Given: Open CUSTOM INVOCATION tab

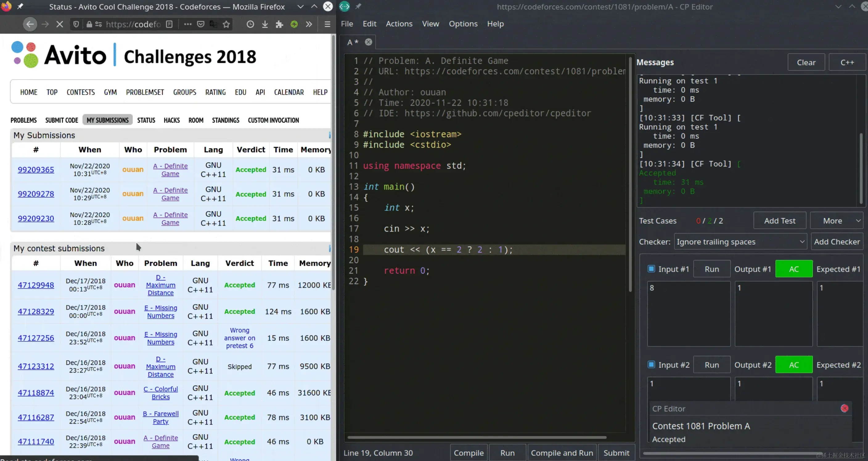Looking at the screenshot, I should 273,120.
